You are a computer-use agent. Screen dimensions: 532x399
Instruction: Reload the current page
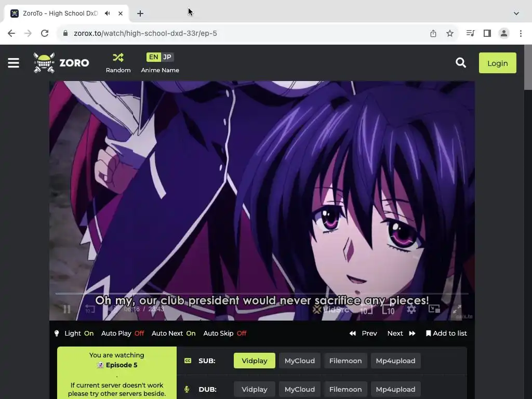45,33
